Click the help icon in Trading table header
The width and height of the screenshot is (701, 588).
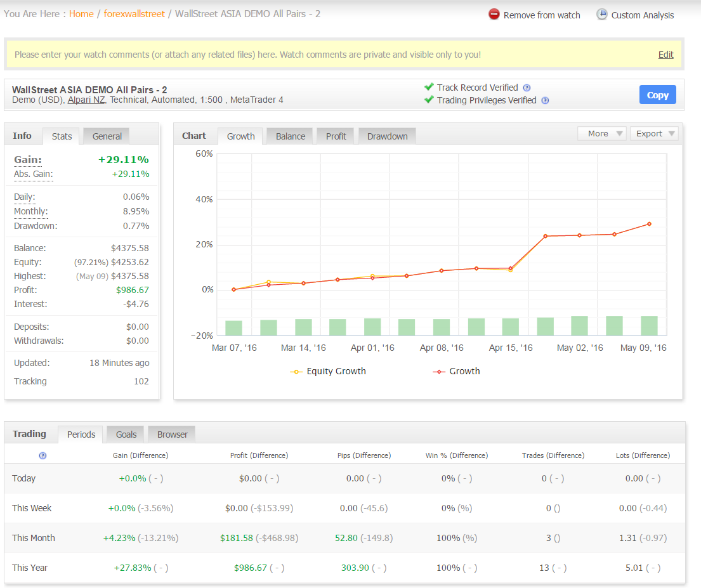pyautogui.click(x=43, y=455)
